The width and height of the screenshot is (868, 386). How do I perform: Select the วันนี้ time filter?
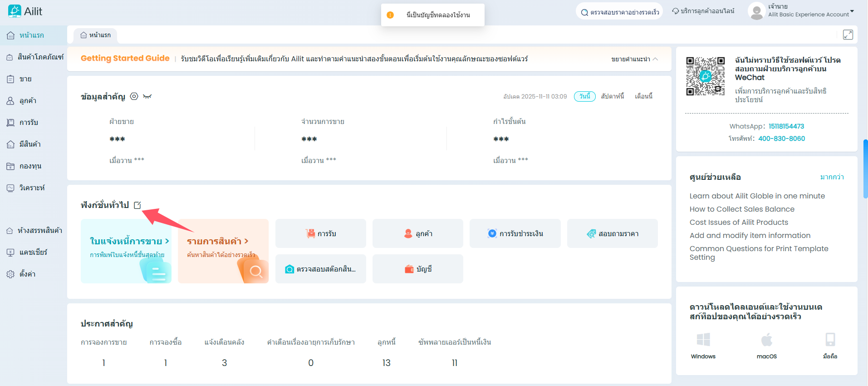584,96
